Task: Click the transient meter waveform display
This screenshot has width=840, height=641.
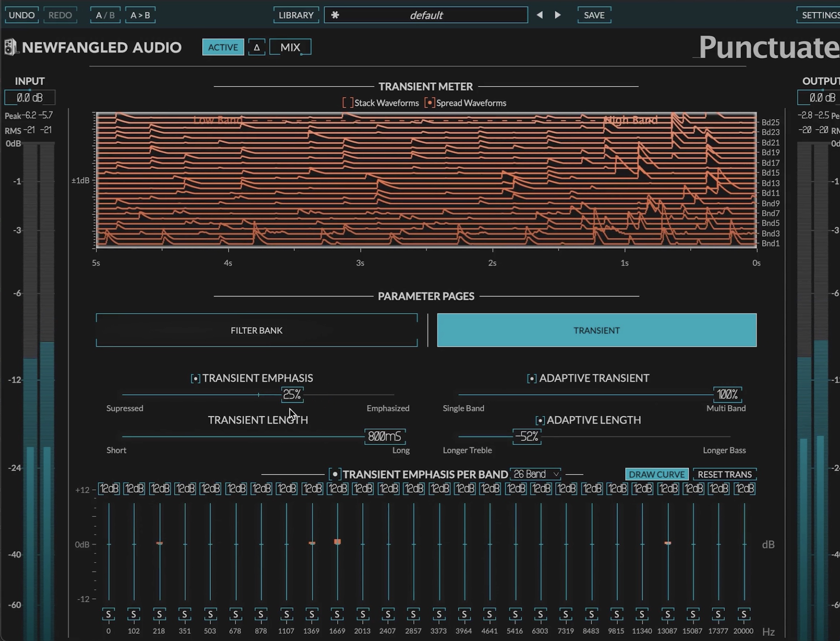Action: coord(426,180)
